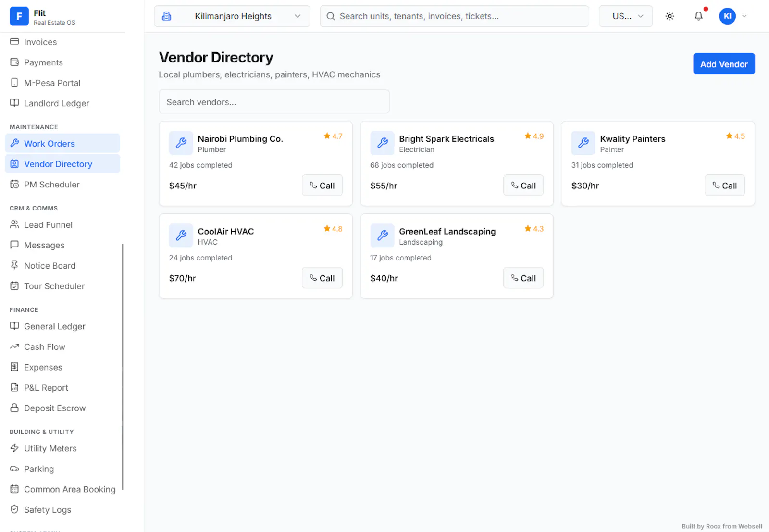This screenshot has width=769, height=532.
Task: Click the P&L Report file icon
Action: click(x=14, y=387)
